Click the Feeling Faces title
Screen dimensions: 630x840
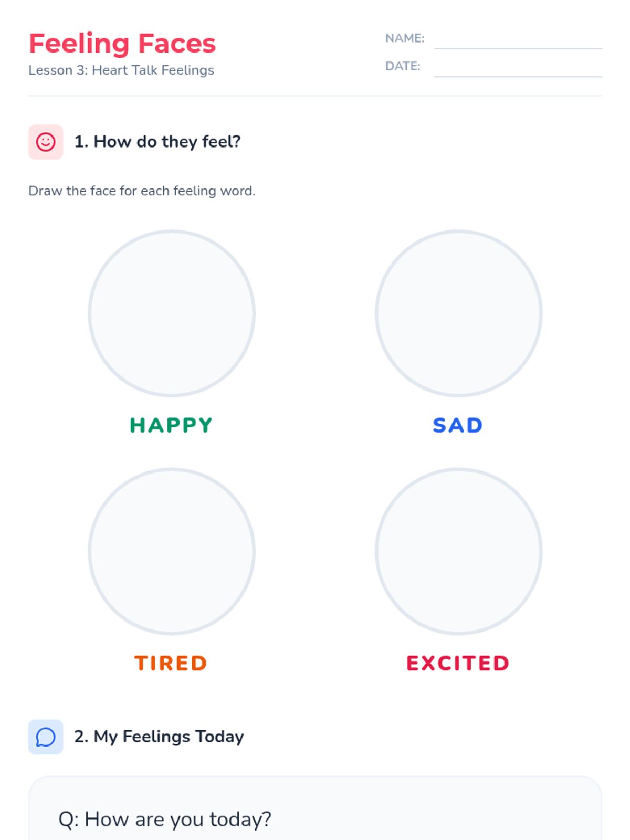(x=122, y=44)
